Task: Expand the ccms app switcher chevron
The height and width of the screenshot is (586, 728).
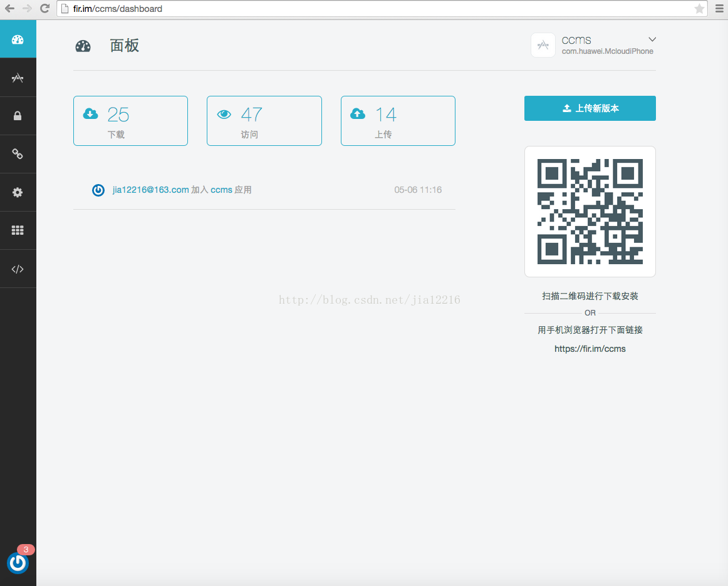Action: click(x=652, y=39)
